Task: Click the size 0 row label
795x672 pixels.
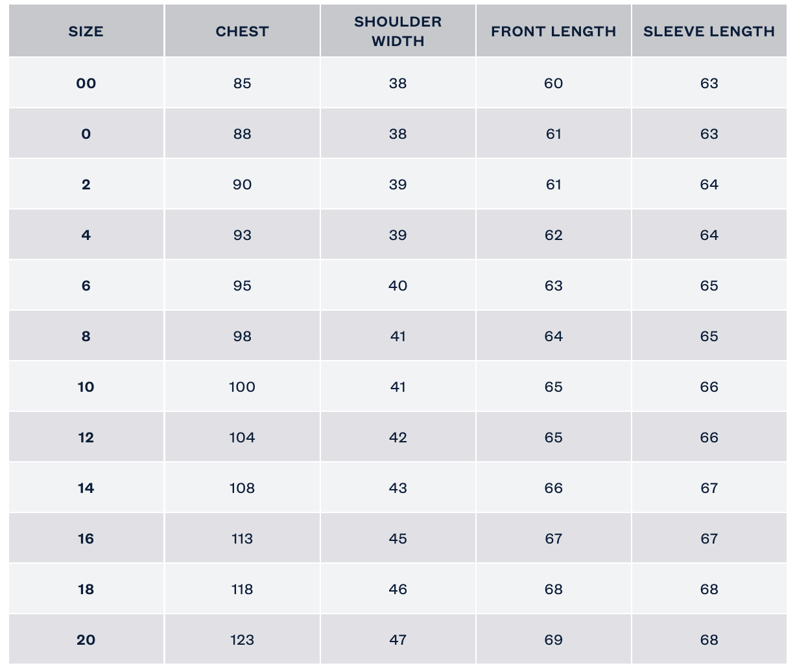Action: (86, 134)
